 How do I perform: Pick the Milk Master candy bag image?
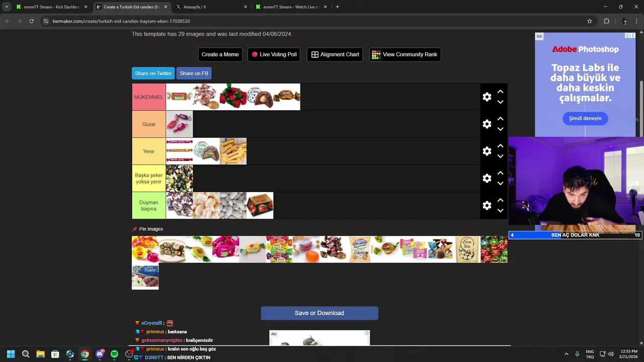(360, 249)
